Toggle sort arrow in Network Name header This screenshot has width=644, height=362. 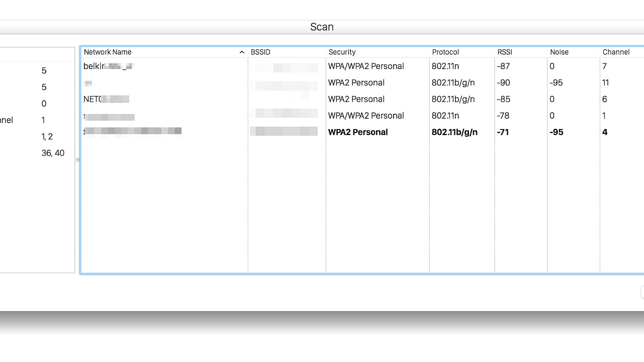tap(242, 52)
